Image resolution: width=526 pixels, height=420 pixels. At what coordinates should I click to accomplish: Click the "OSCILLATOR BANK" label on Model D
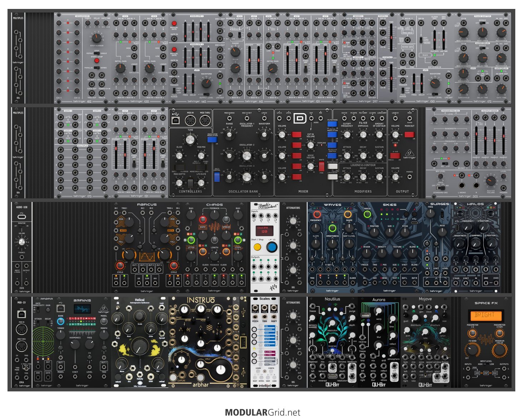point(243,191)
